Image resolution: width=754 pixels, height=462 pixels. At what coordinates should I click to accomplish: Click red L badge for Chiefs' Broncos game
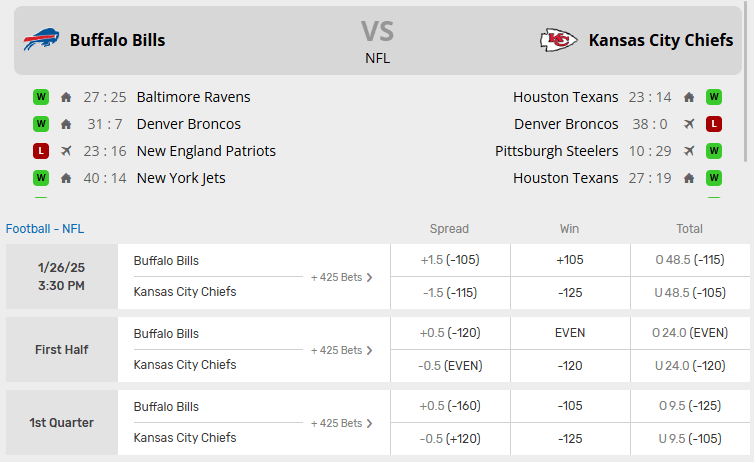click(714, 124)
